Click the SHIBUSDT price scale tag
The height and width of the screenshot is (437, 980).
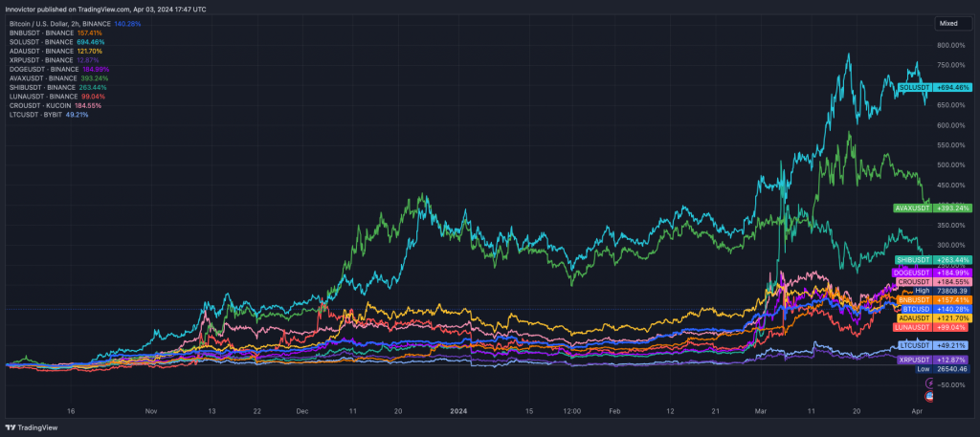click(933, 259)
